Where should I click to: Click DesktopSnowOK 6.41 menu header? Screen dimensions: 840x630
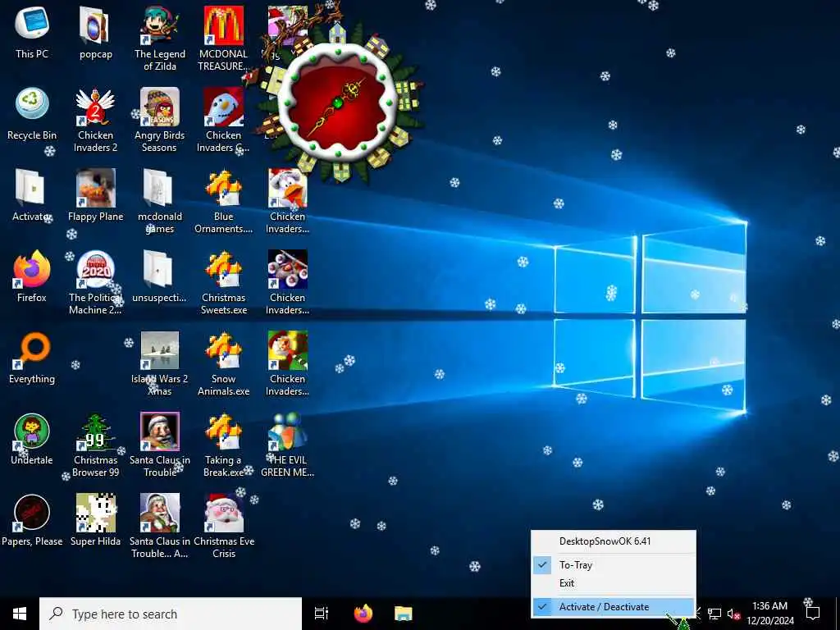point(614,541)
